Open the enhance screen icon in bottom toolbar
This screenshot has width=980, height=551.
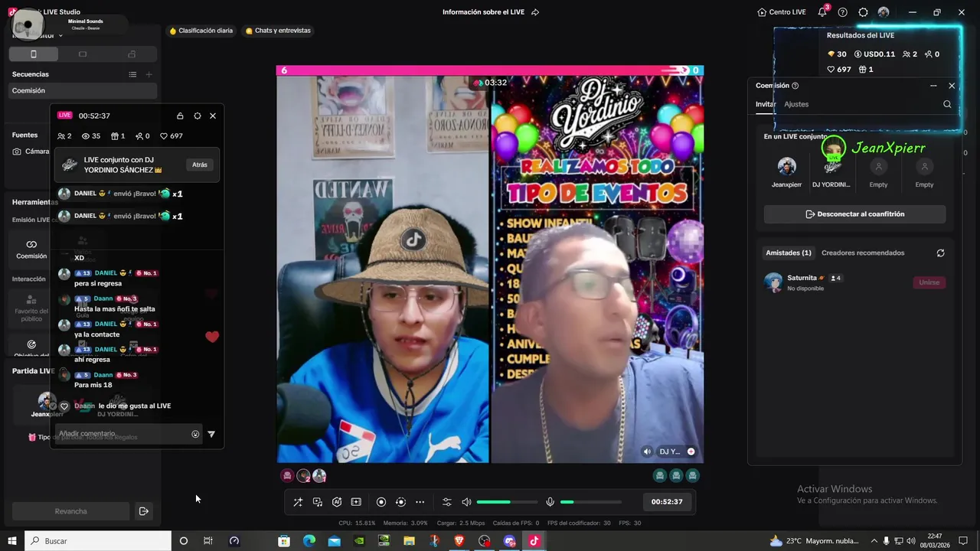(x=356, y=502)
